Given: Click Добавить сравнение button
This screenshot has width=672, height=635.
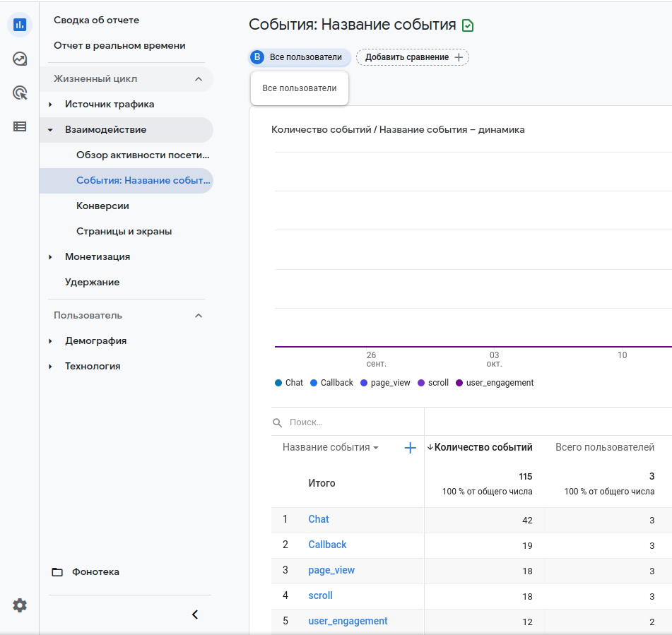Looking at the screenshot, I should (x=413, y=57).
